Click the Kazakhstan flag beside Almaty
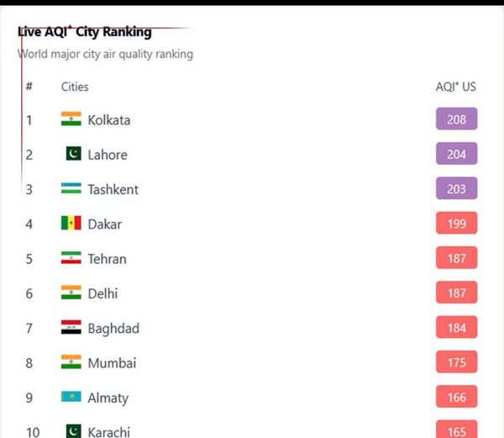The width and height of the screenshot is (504, 438). 71,397
